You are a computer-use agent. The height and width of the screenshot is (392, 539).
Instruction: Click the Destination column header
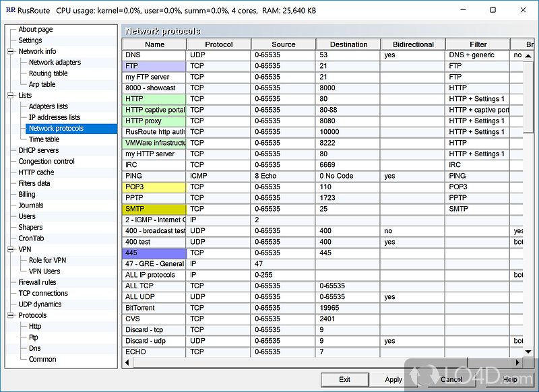(x=348, y=44)
